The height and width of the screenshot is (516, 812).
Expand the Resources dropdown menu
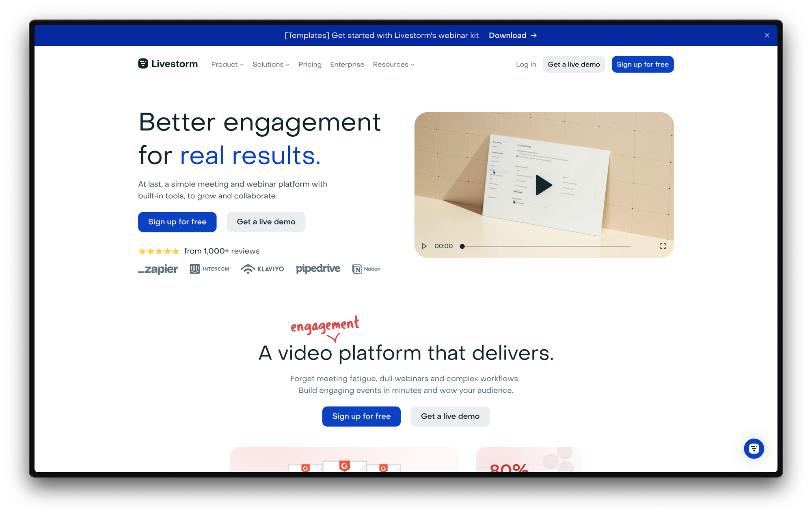coord(392,64)
